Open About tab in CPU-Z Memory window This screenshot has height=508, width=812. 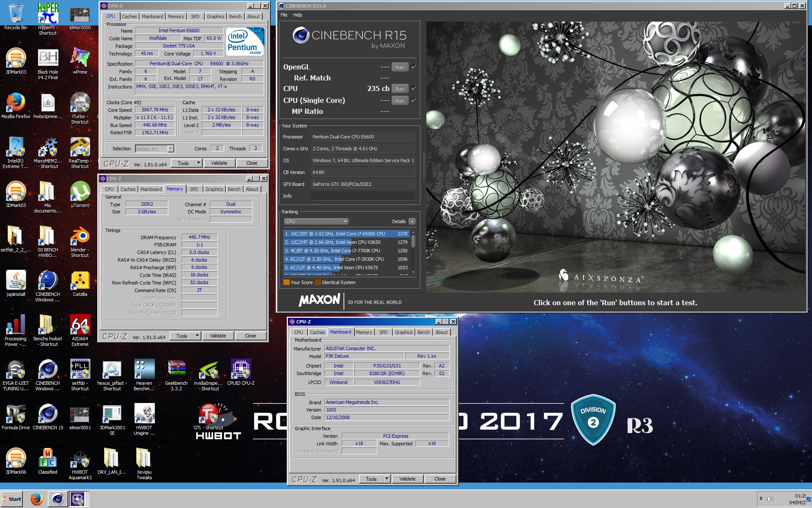pyautogui.click(x=252, y=189)
